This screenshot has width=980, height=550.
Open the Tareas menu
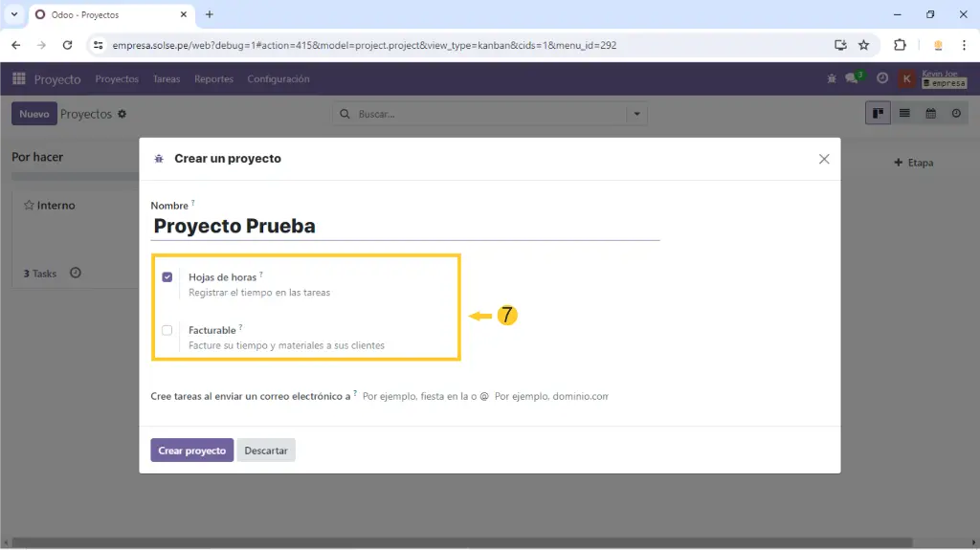167,79
